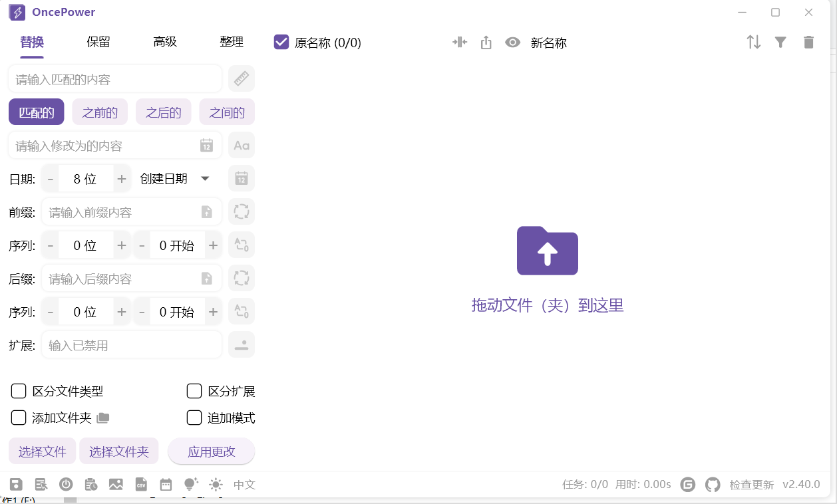
Task: Enable the 追加模式 checkbox
Action: click(194, 418)
